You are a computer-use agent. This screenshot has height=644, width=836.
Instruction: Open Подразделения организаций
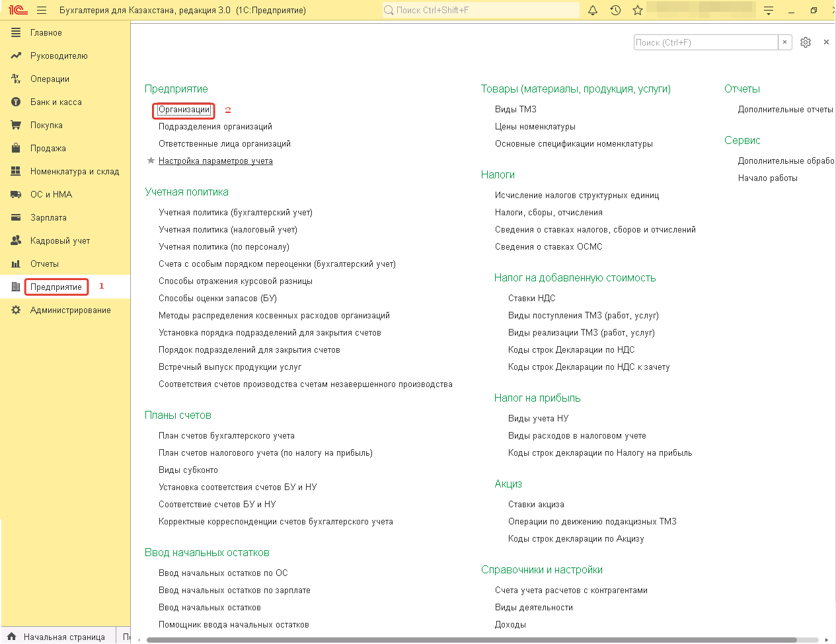(215, 127)
